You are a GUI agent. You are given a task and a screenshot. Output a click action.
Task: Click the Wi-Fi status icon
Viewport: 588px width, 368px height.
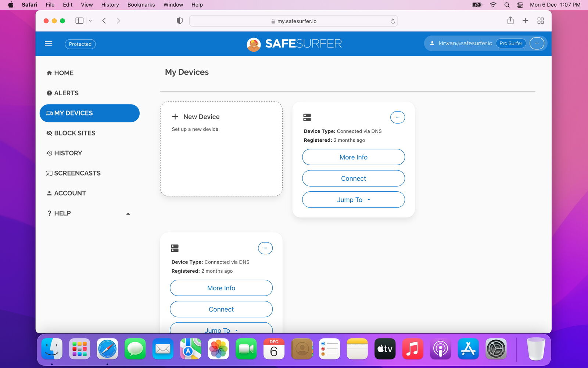[493, 5]
